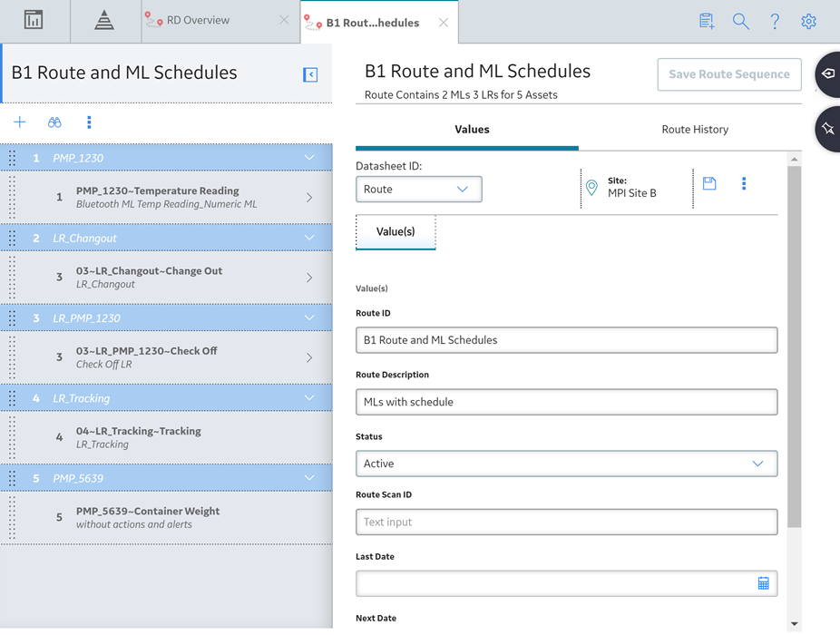This screenshot has height=635, width=840.
Task: Collapse the LR_Tracking group chevron
Action: tap(309, 397)
